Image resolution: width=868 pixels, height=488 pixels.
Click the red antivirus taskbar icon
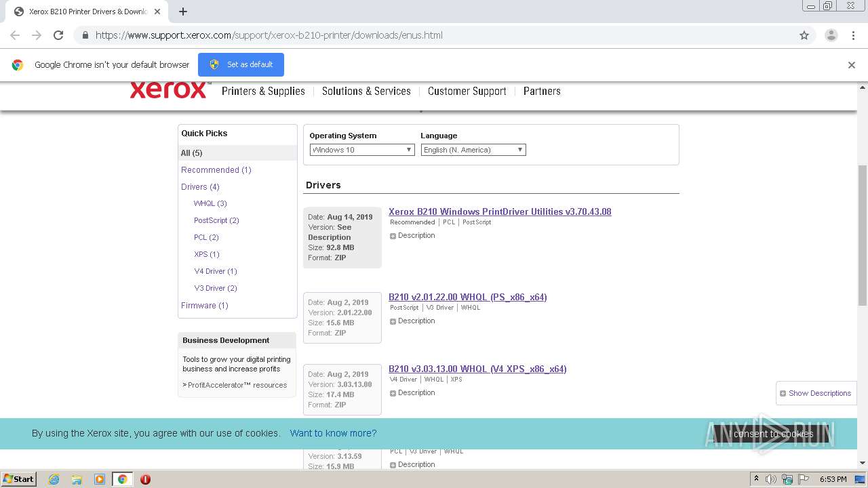pos(145,479)
